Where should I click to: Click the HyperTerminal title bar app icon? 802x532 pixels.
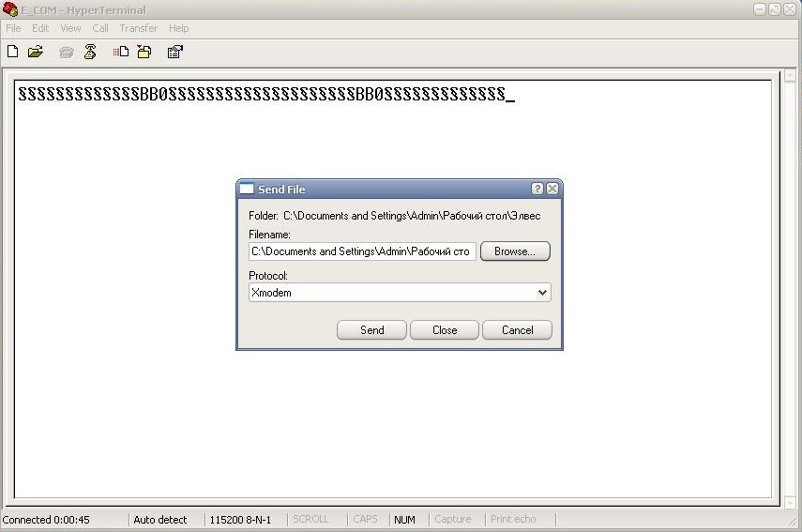(10, 9)
